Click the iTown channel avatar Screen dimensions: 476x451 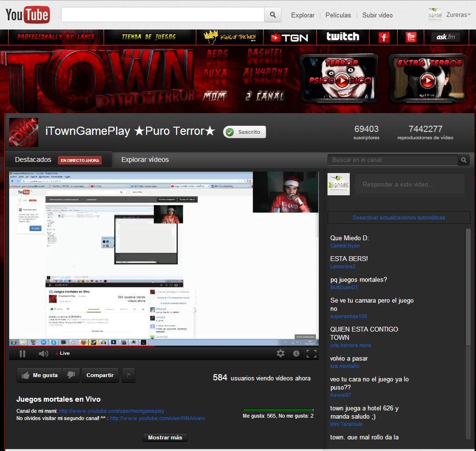pyautogui.click(x=24, y=132)
